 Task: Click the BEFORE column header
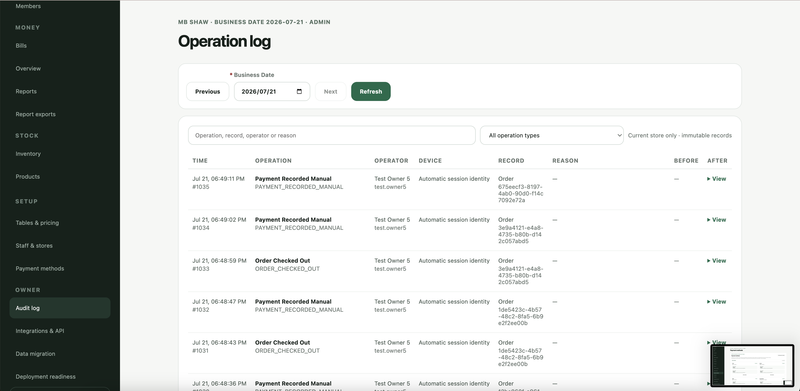686,161
